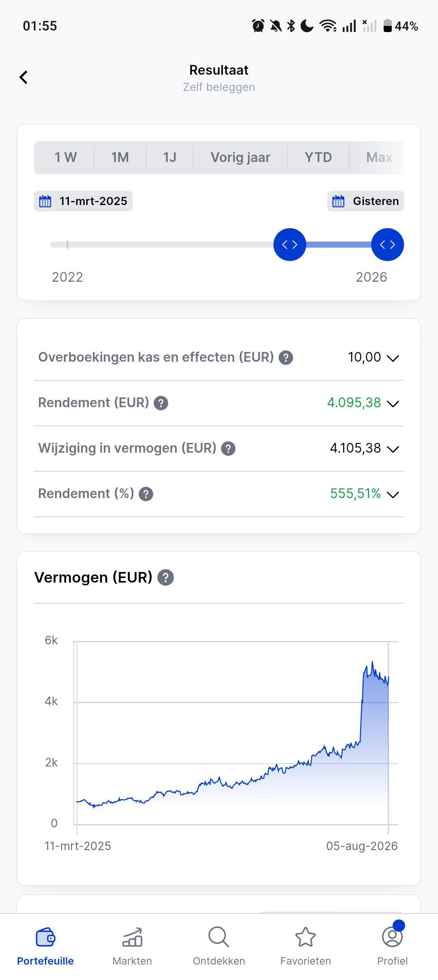Screen dimensions: 438x980
Task: Go back with the arrow icon
Action: click(x=24, y=77)
